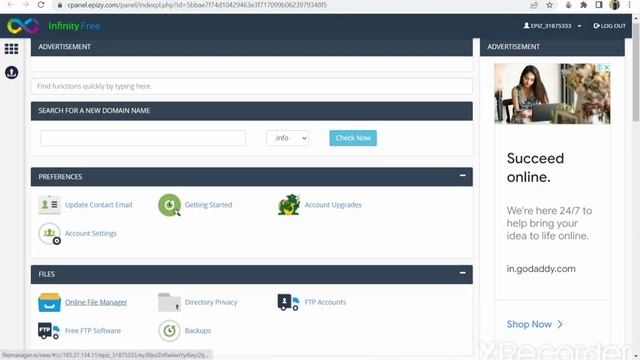The height and width of the screenshot is (360, 640).
Task: Open the epiz_31875333 user dropdown
Action: 552,26
